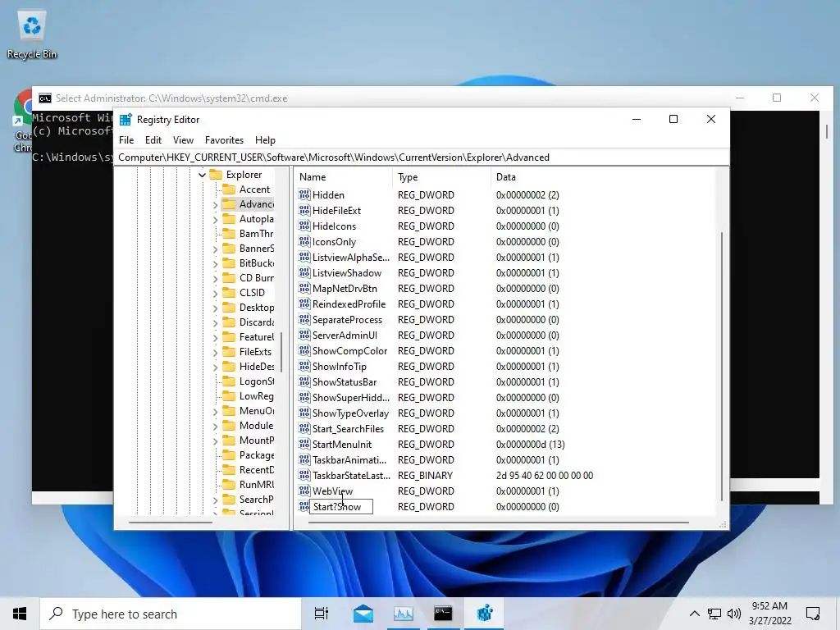This screenshot has width=840, height=630.
Task: Open the notification center icon
Action: [813, 614]
